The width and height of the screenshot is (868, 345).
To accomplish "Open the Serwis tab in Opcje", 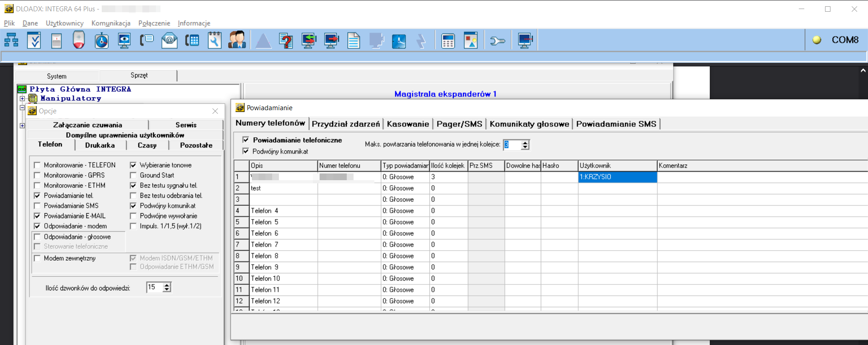I will pos(186,125).
